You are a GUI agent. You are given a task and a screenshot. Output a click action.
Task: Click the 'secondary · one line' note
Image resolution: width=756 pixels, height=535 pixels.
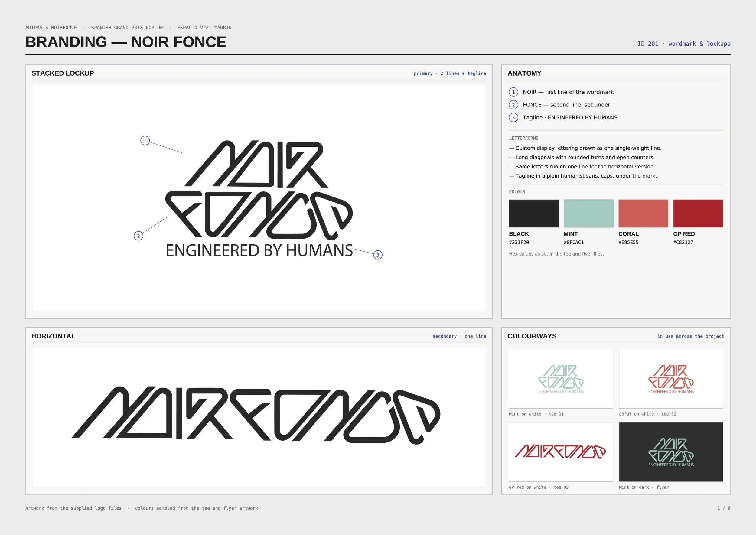[459, 336]
